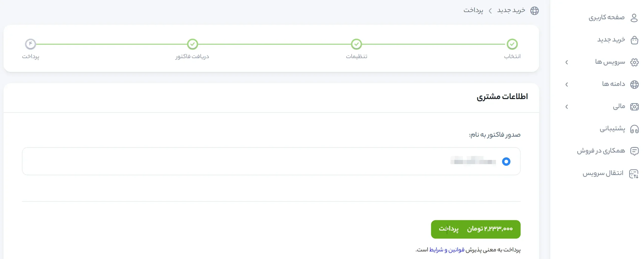Image resolution: width=644 pixels, height=259 pixels.
Task: Expand the دامنه ها submenu chevron
Action: (567, 84)
